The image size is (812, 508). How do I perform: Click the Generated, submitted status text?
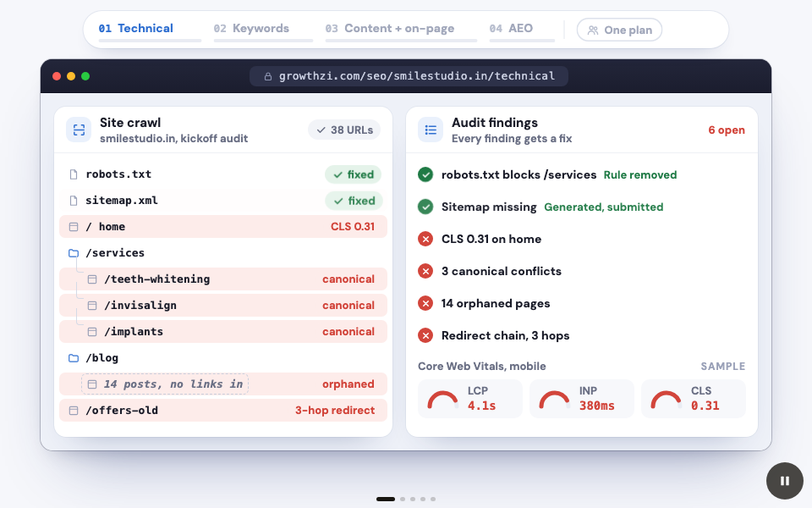(603, 207)
